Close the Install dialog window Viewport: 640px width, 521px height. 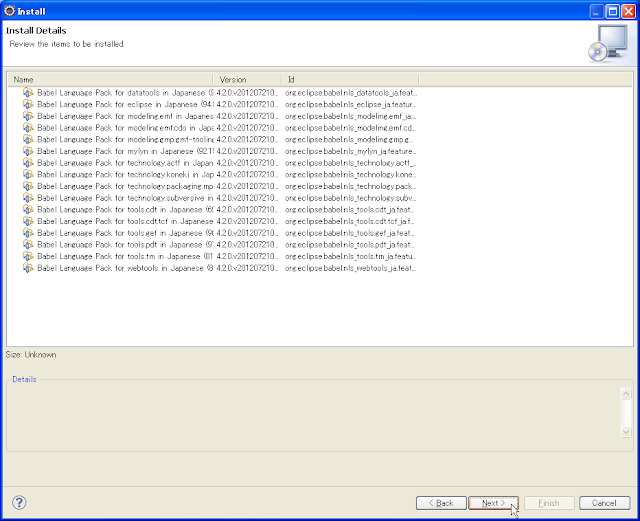click(x=629, y=11)
